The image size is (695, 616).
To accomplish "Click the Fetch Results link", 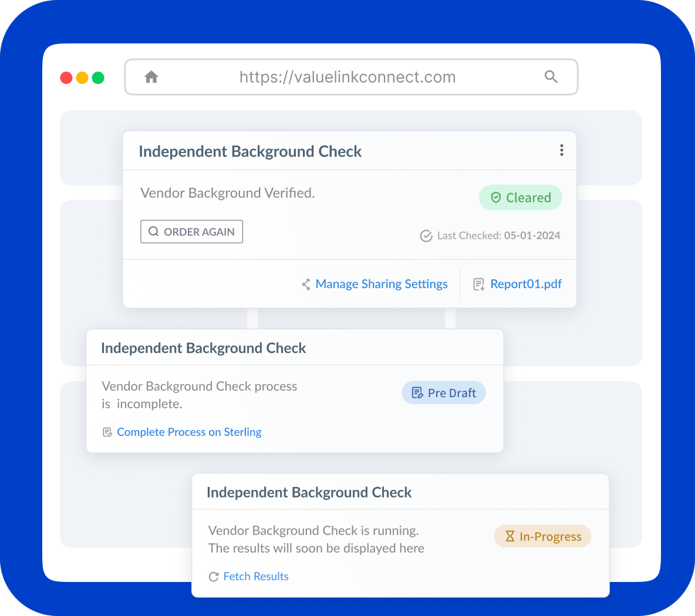I will (x=256, y=576).
